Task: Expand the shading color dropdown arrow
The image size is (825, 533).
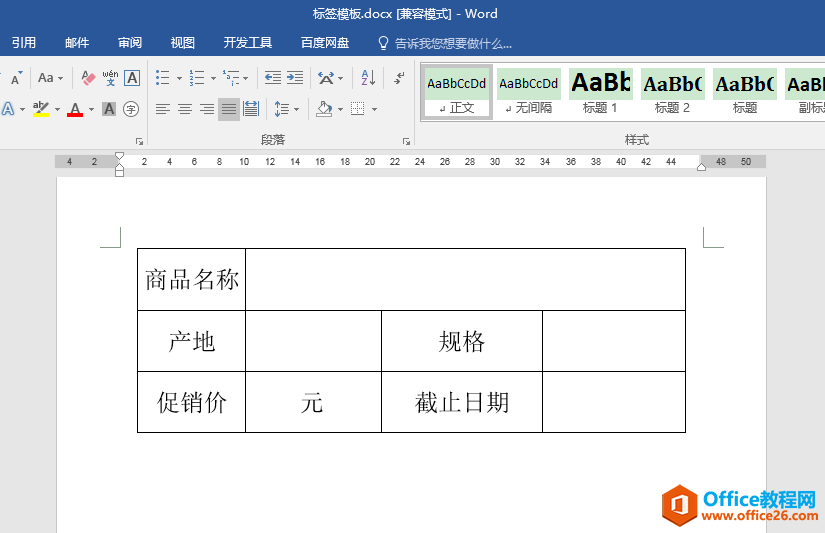Action: point(340,109)
